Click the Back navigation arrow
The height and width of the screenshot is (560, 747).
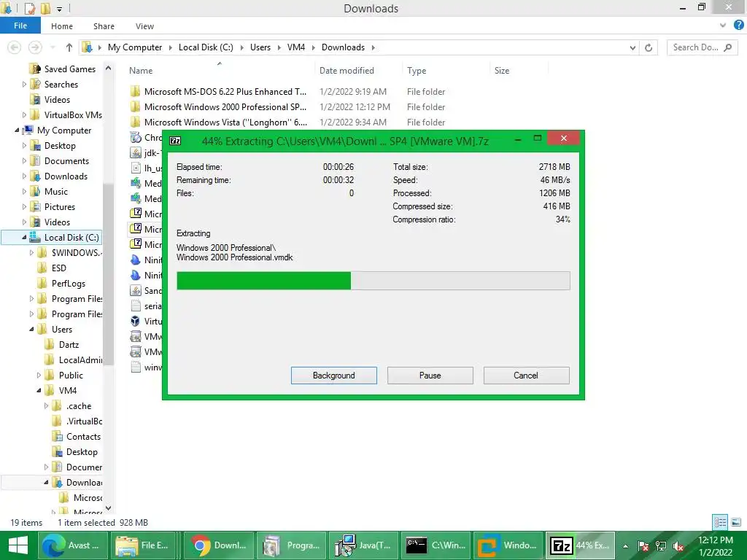[x=15, y=47]
